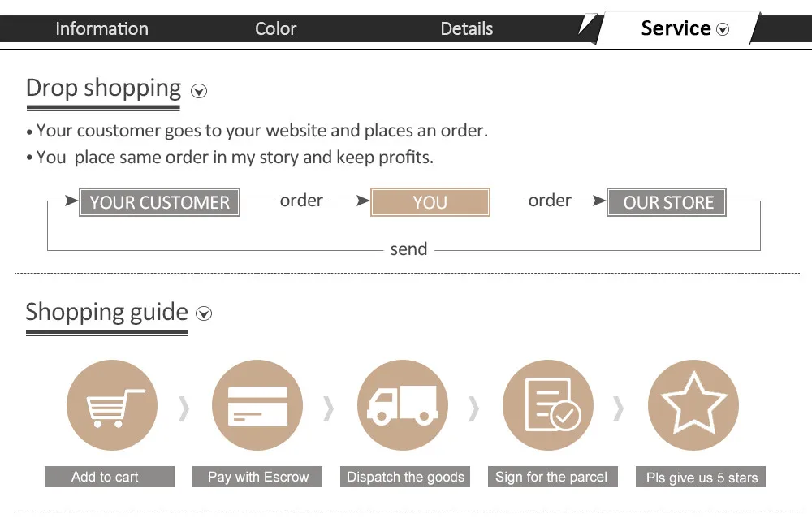Click the 'send' label in the diagram
This screenshot has height=523, width=812.
pyautogui.click(x=408, y=249)
